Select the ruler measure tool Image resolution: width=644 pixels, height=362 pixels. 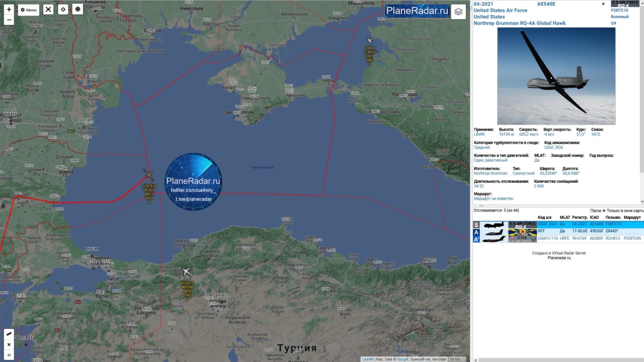point(9,334)
